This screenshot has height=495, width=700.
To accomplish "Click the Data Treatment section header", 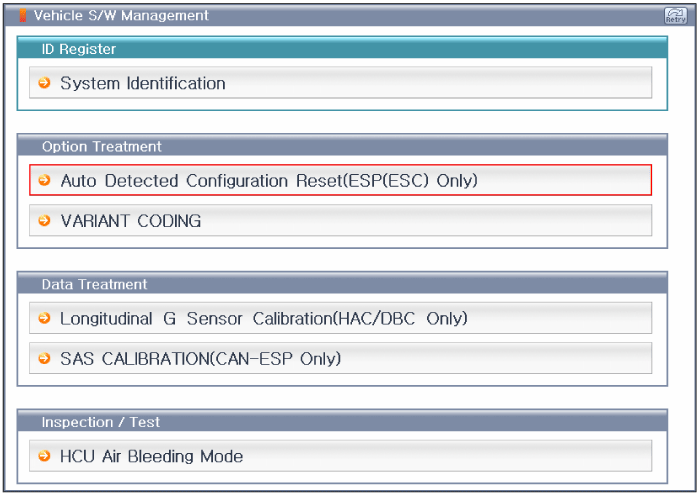I will click(x=342, y=283).
